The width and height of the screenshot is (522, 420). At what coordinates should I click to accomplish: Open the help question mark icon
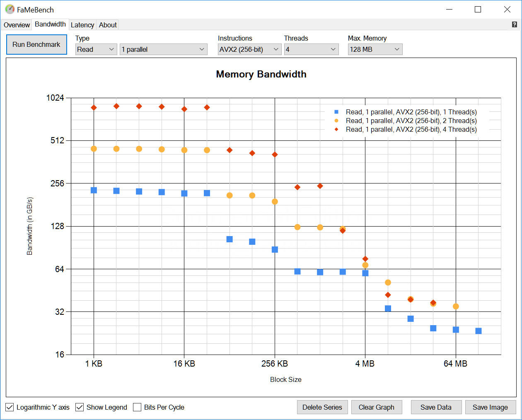[515, 24]
